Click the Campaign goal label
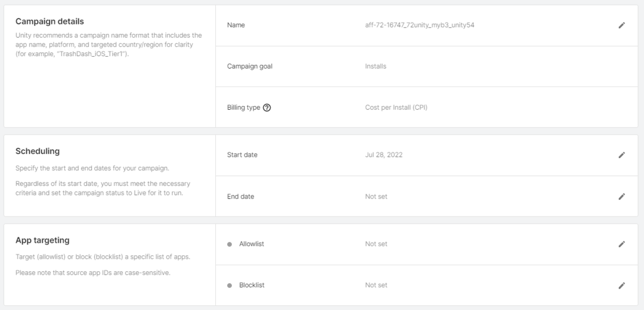 click(249, 66)
